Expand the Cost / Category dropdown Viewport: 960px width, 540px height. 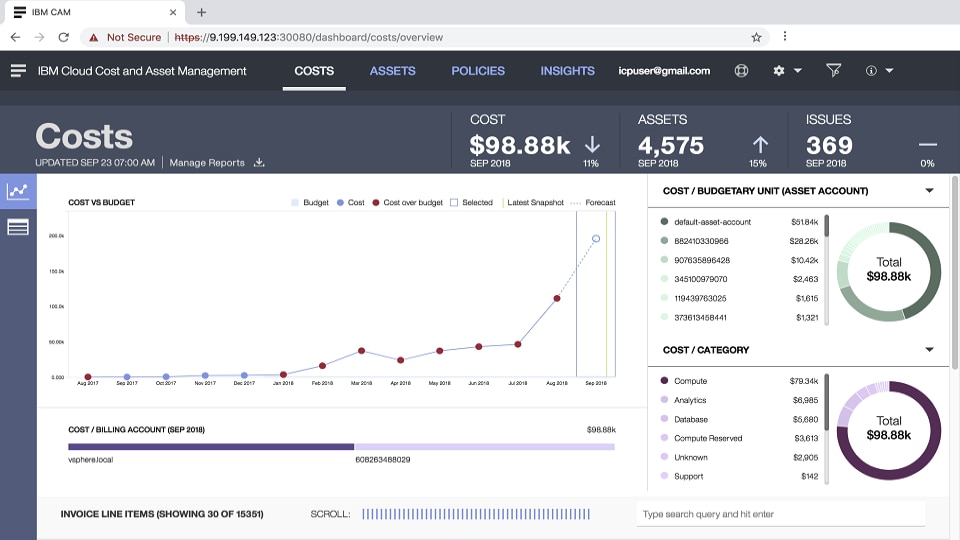929,350
